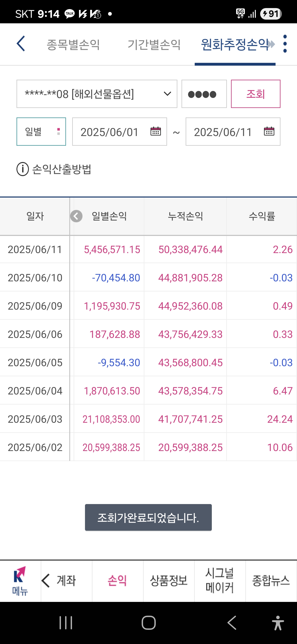
Task: Tap the 수익률 column header
Action: pyautogui.click(x=262, y=216)
